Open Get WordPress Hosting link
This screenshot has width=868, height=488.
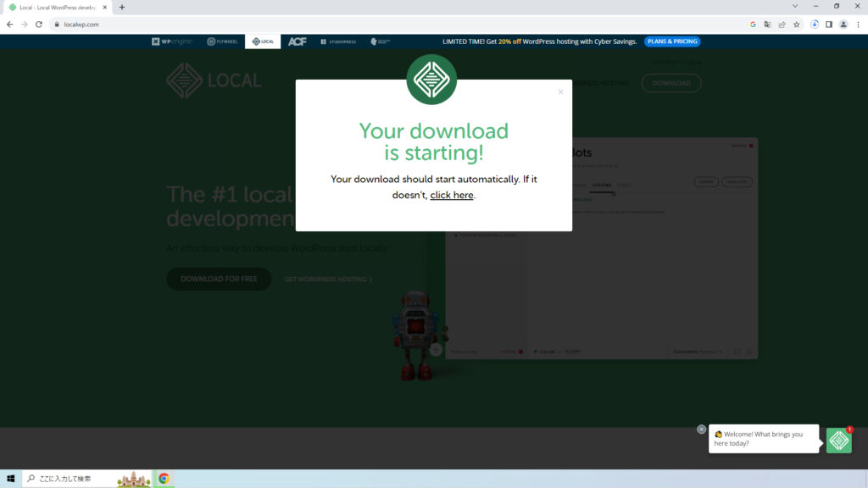tap(328, 280)
